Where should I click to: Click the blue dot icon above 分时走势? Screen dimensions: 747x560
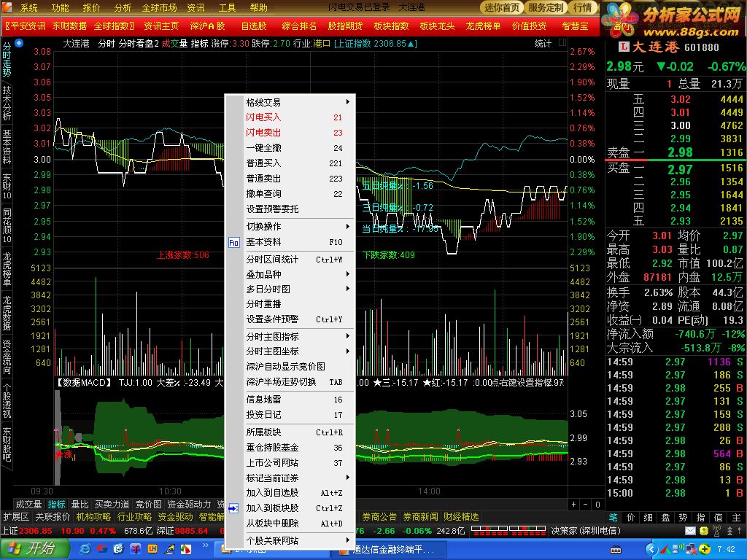(x=19, y=43)
